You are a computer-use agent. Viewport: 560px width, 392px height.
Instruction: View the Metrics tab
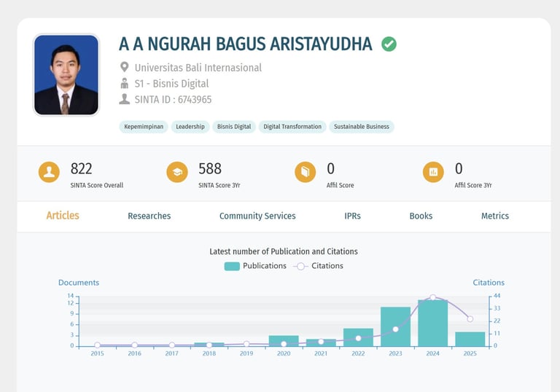[x=495, y=216]
